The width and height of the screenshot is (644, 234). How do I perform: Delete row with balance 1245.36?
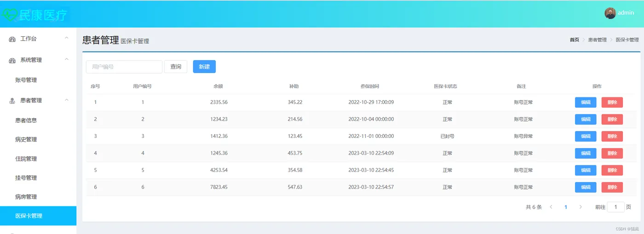click(612, 153)
